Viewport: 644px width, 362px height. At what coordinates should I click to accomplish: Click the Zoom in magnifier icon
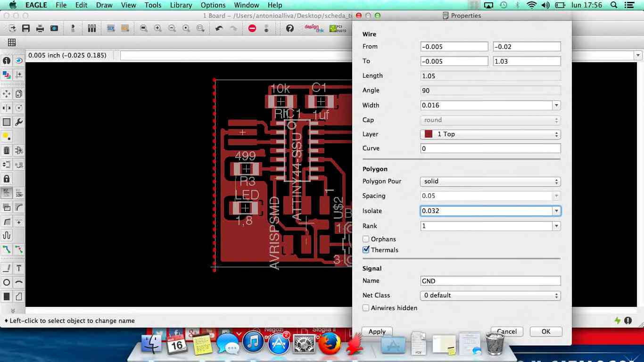pyautogui.click(x=158, y=28)
